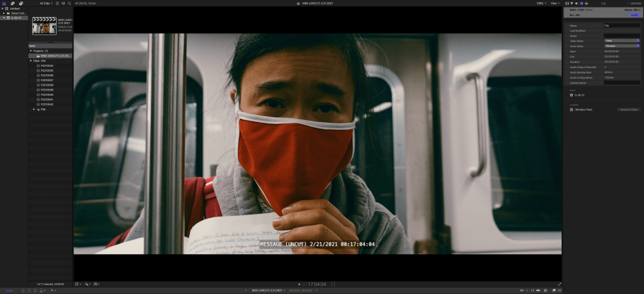Open the Photos and Audio sidebar
644x294 pixels.
click(12, 3)
